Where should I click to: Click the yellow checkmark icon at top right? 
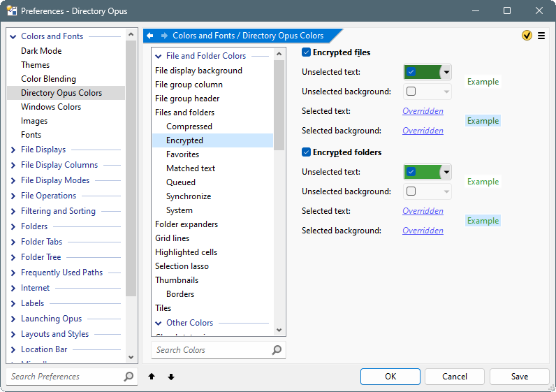(527, 36)
